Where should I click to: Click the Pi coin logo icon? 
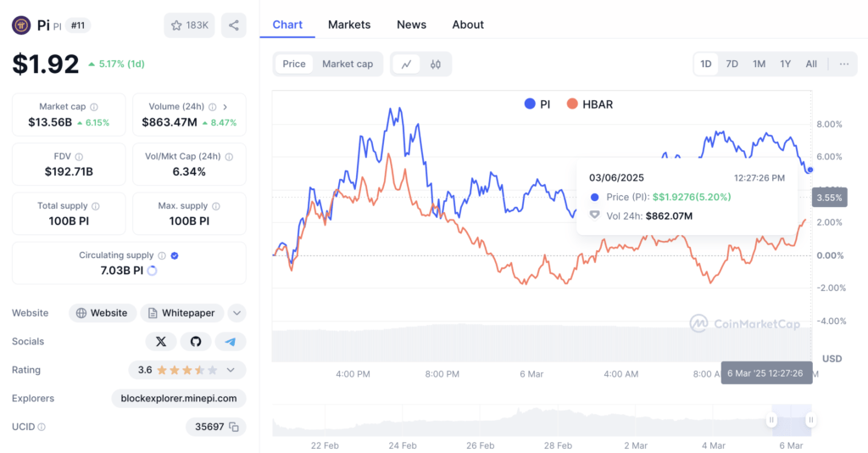[x=21, y=25]
